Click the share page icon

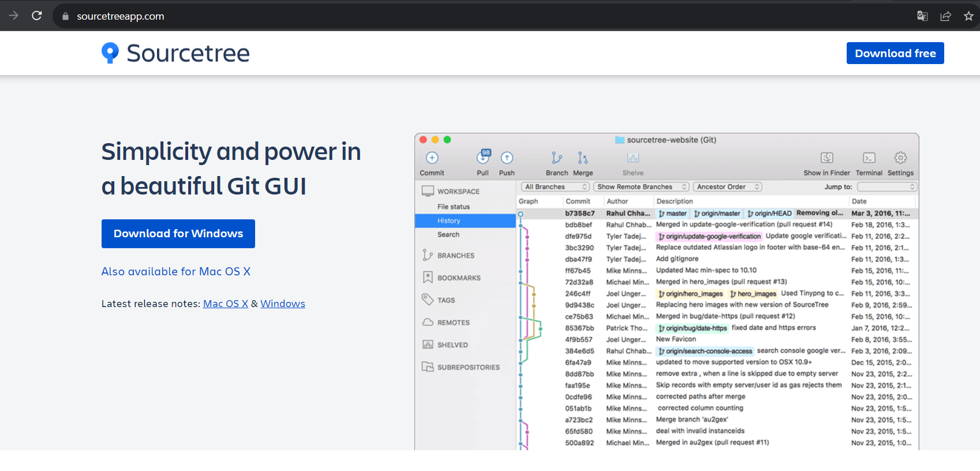945,16
